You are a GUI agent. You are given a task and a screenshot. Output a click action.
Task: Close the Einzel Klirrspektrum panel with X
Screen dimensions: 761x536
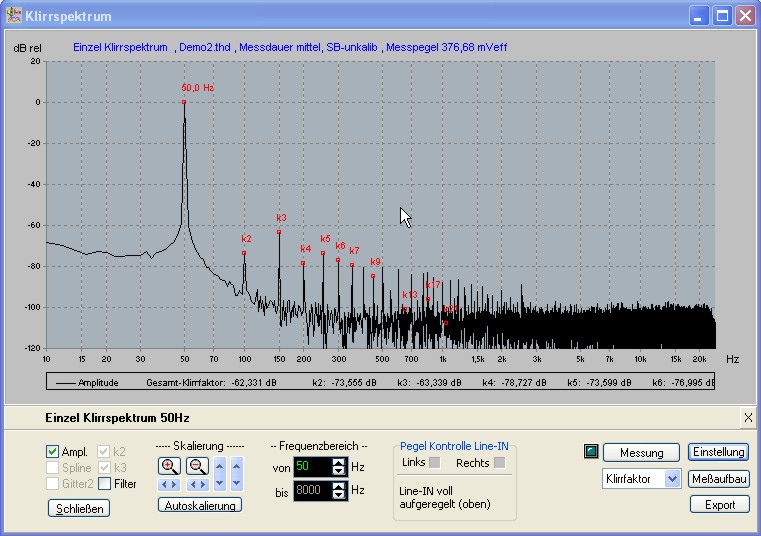tap(748, 417)
